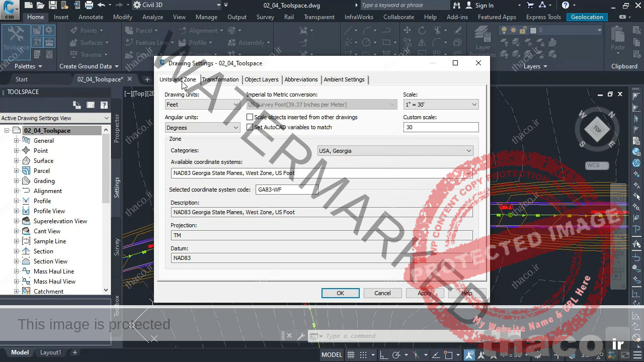Expand the General node in settings tree
This screenshot has width=644, height=362.
[17, 141]
